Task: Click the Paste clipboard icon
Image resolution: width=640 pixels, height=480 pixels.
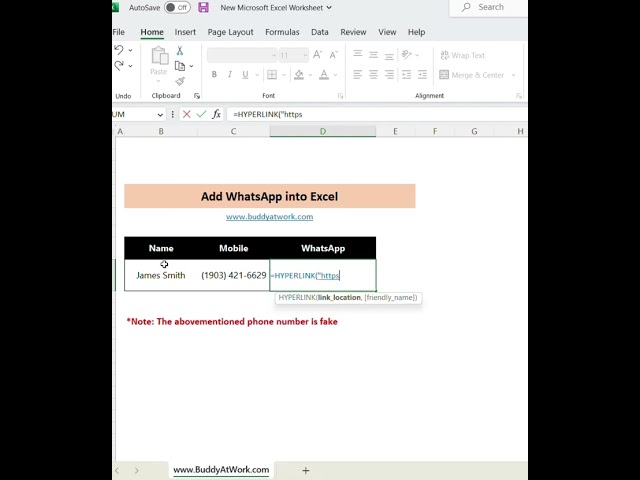Action: (x=159, y=56)
